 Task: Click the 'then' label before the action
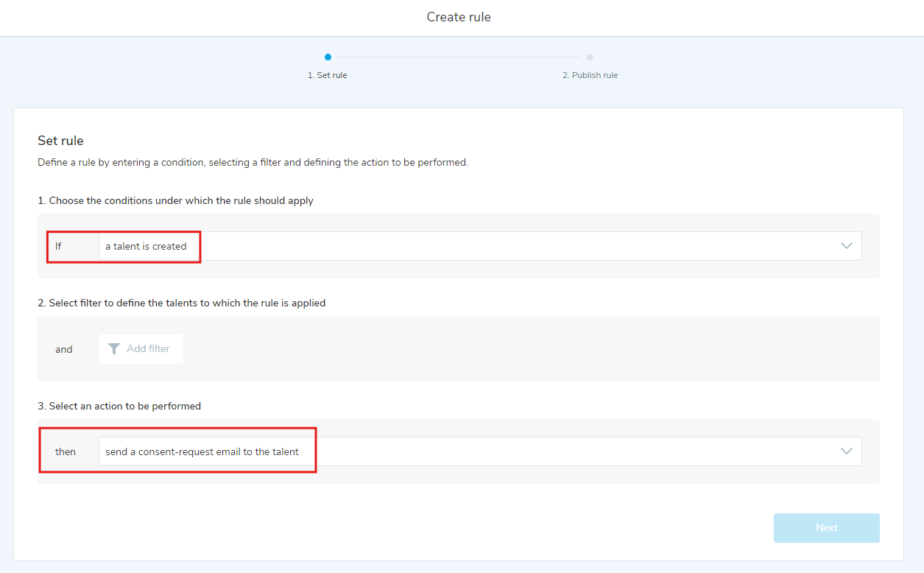[66, 451]
